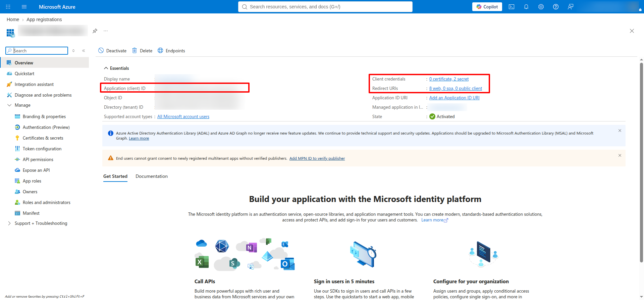
Task: Toggle sidebar expand/collapse all arrows
Action: [x=73, y=51]
